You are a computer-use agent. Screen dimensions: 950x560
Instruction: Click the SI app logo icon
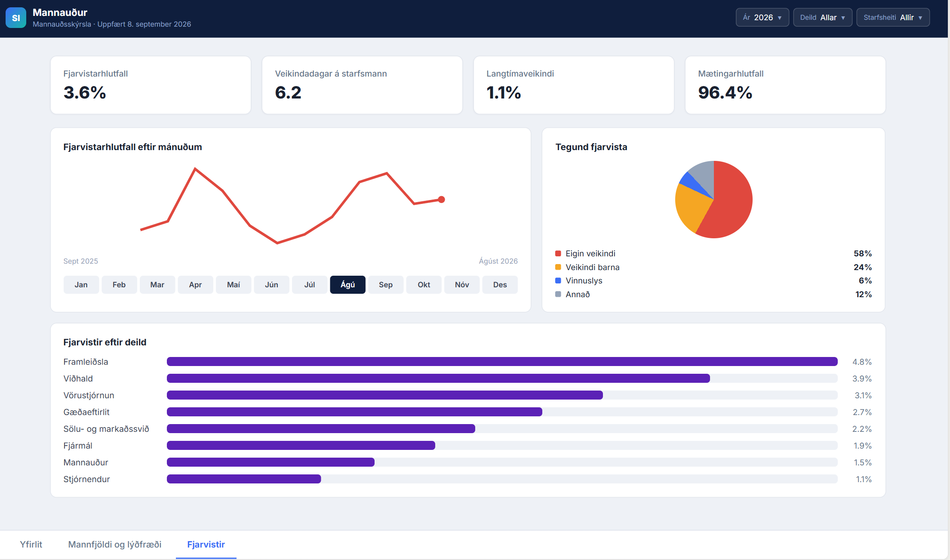pos(16,18)
